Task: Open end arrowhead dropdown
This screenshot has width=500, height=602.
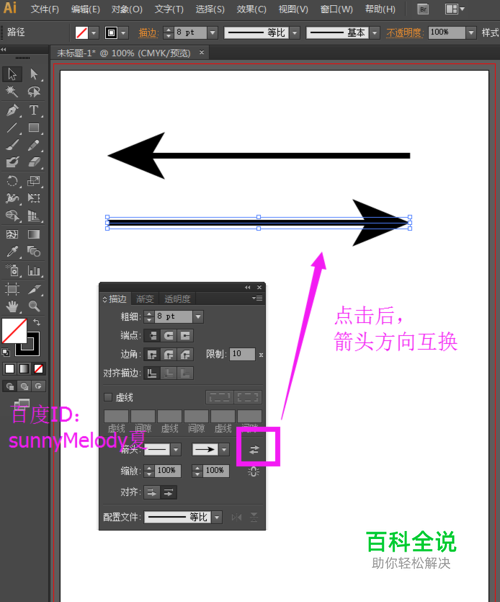Action: pyautogui.click(x=224, y=449)
